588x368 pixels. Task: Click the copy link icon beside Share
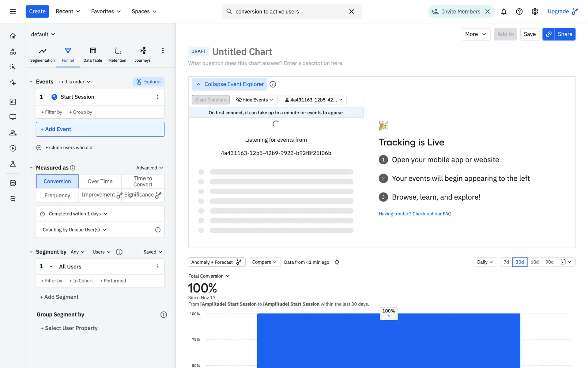(548, 34)
